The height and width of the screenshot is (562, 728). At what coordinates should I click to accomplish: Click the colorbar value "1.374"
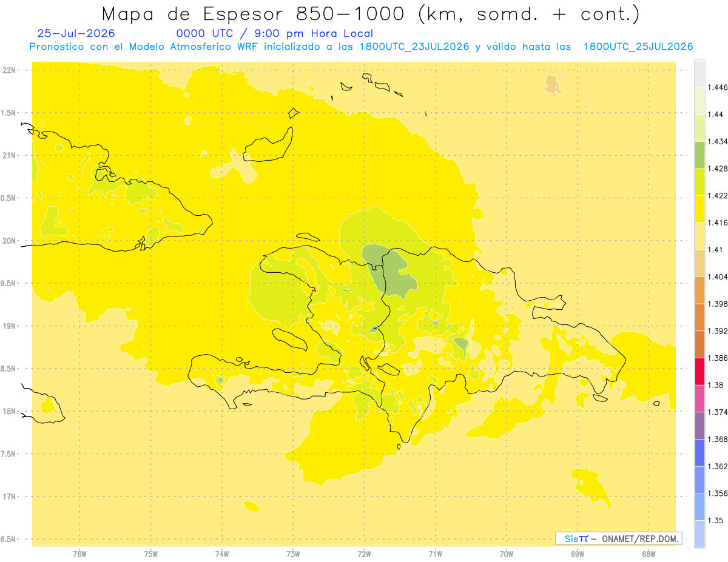(719, 412)
